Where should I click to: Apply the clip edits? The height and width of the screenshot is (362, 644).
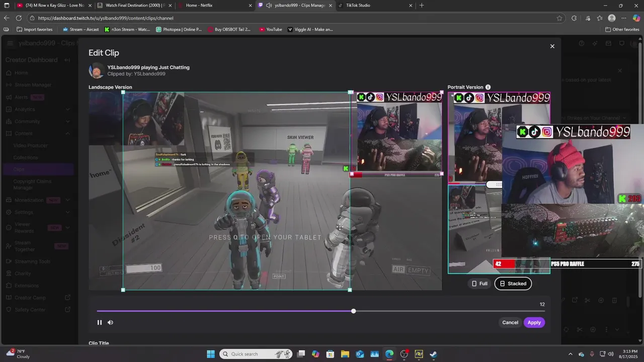[534, 323]
